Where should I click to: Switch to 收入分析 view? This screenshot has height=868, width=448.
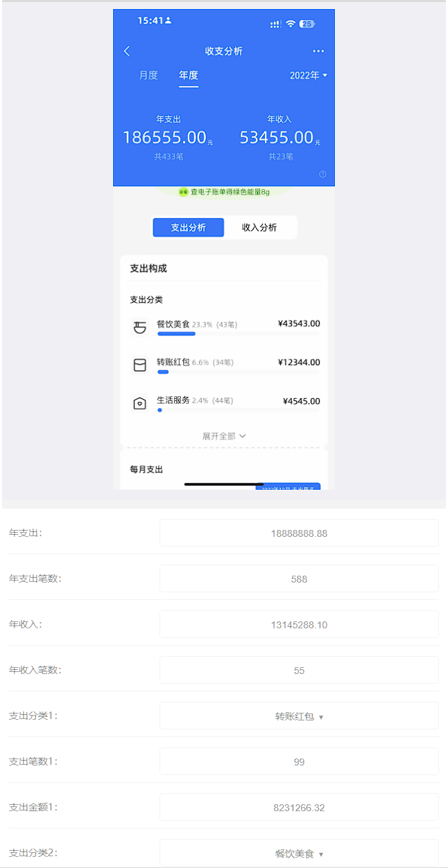coord(259,227)
